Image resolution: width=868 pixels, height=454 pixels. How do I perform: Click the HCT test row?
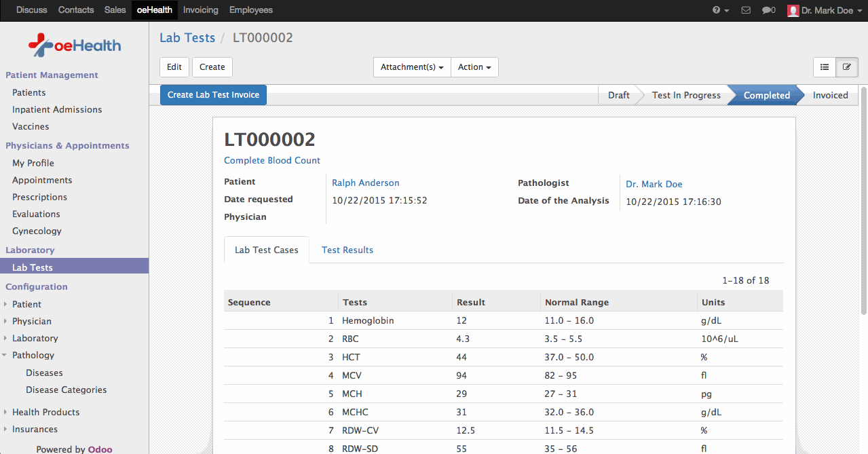tap(504, 357)
